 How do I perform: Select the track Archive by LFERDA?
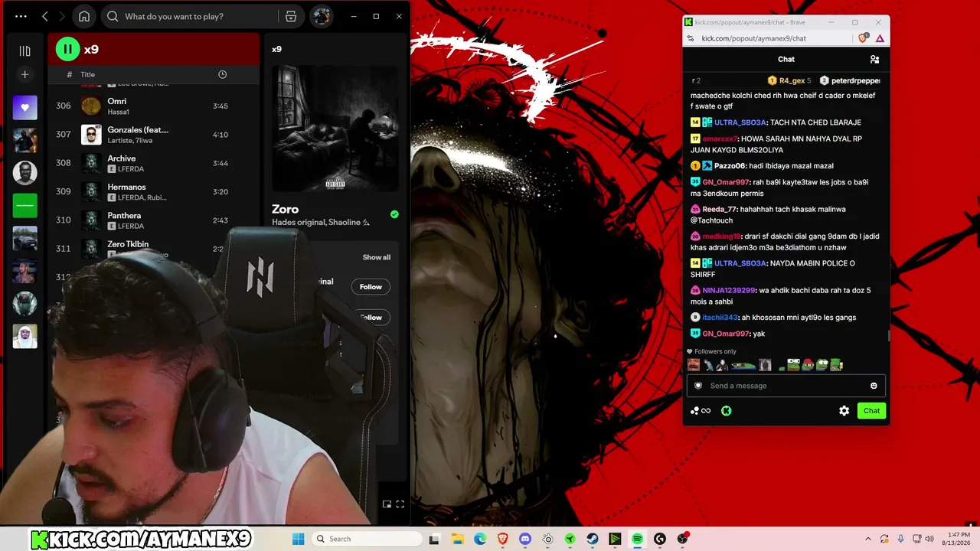(154, 163)
